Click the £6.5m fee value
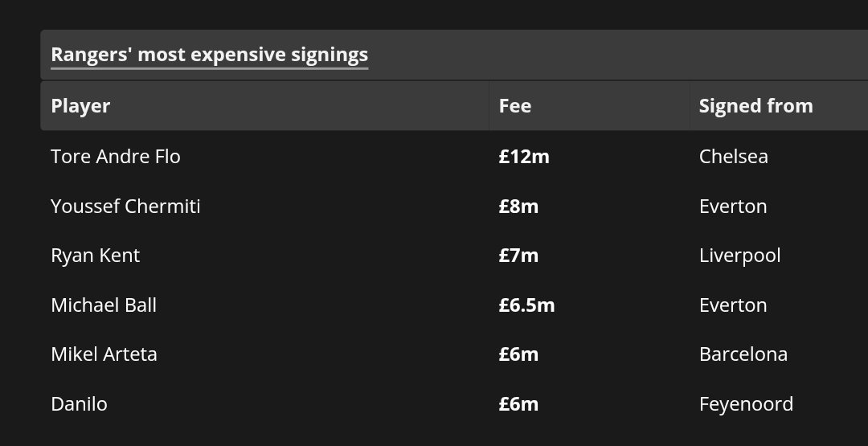Viewport: 868px width, 446px height. 526,305
